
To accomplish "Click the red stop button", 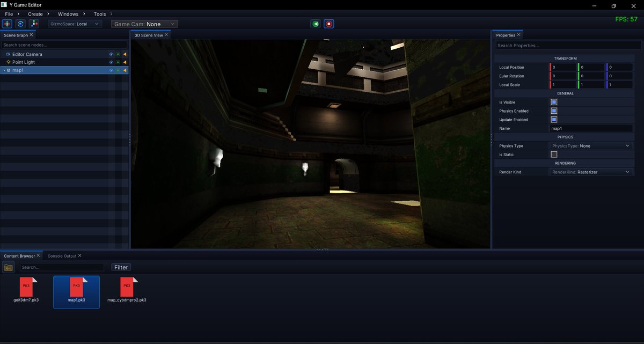I will click(x=329, y=24).
